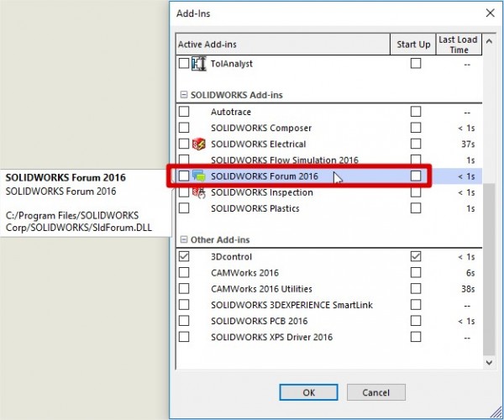The image size is (504, 420).
Task: Select the CAMWorks 2016 Utilities label
Action: coord(261,289)
